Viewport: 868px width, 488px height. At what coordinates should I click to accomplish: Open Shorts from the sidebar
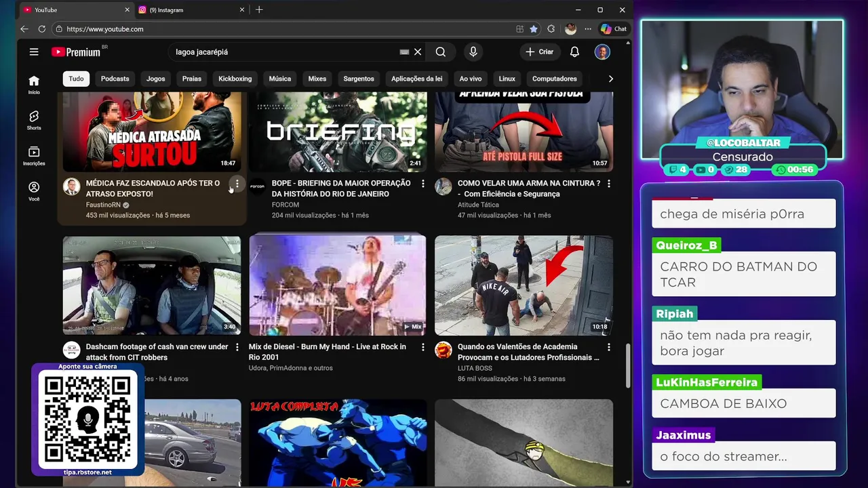point(34,120)
